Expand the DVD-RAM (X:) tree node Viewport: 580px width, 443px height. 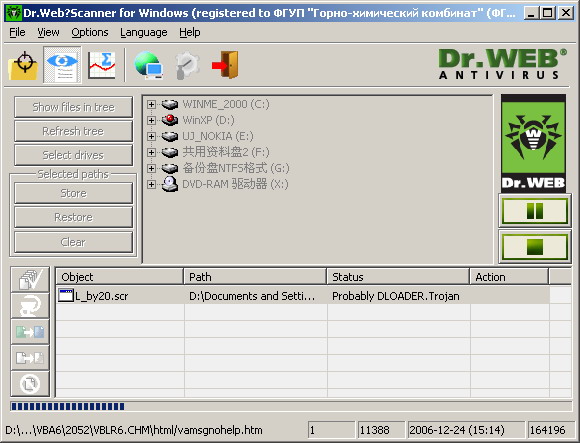(151, 184)
